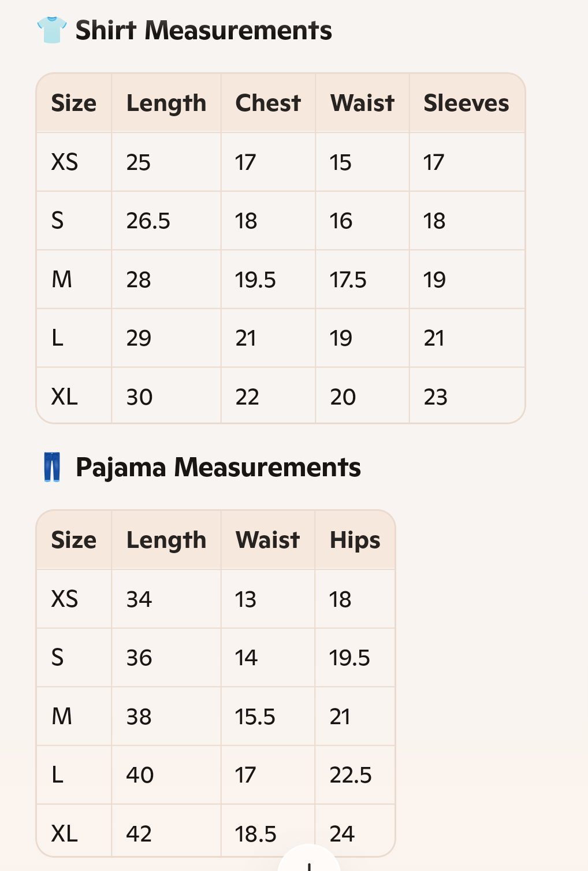Click the Sleeves column header
The image size is (588, 871).
(x=467, y=103)
